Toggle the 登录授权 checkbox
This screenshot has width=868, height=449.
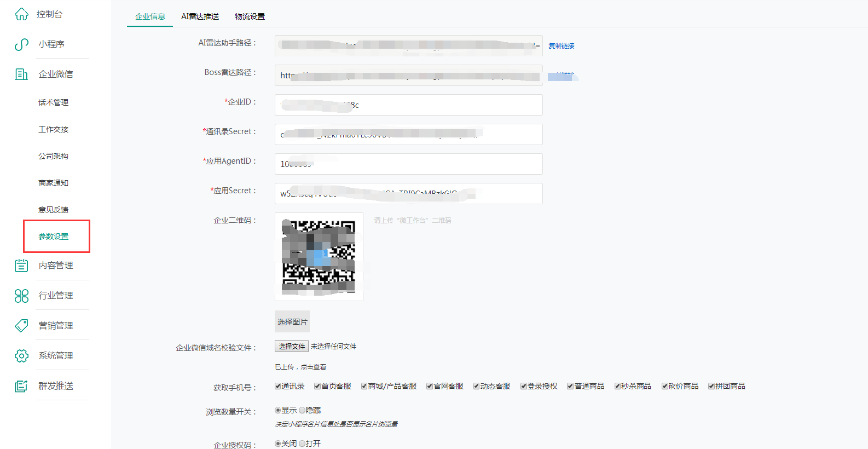pos(524,386)
